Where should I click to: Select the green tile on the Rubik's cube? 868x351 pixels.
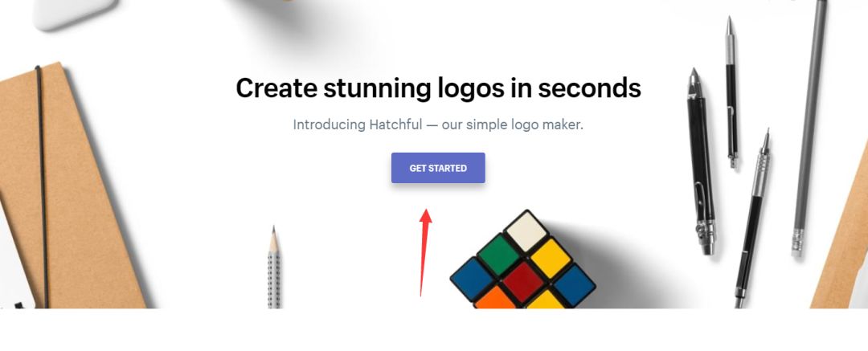point(499,254)
